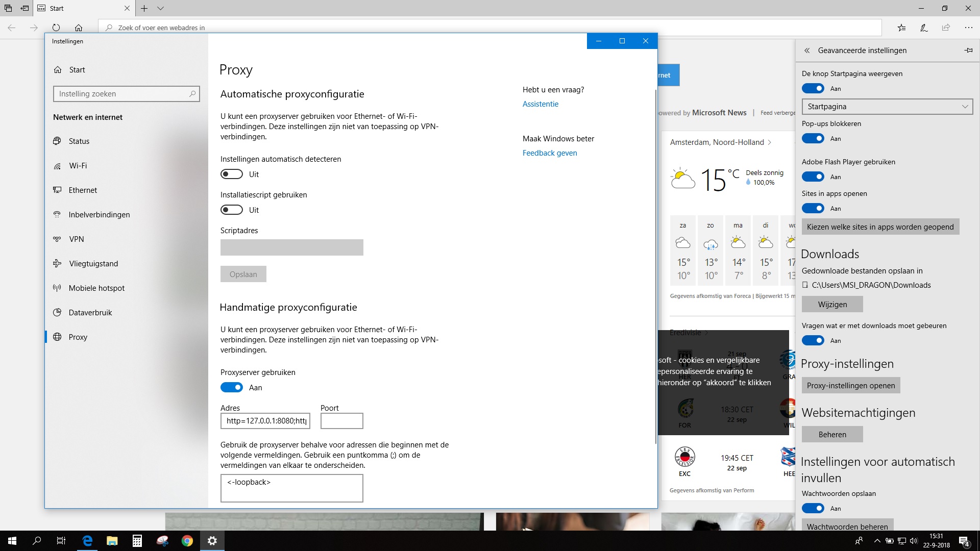Click the set tabs aside icon
Image resolution: width=980 pixels, height=551 pixels.
(24, 8)
